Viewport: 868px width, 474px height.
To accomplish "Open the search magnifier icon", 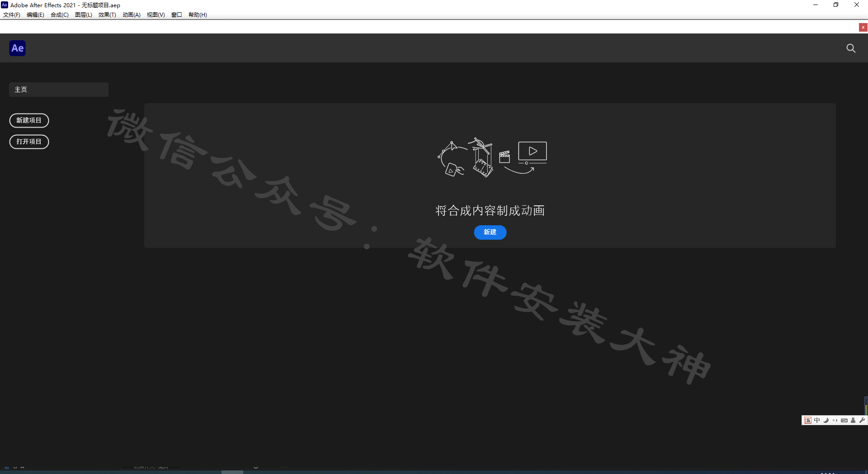I will click(851, 48).
